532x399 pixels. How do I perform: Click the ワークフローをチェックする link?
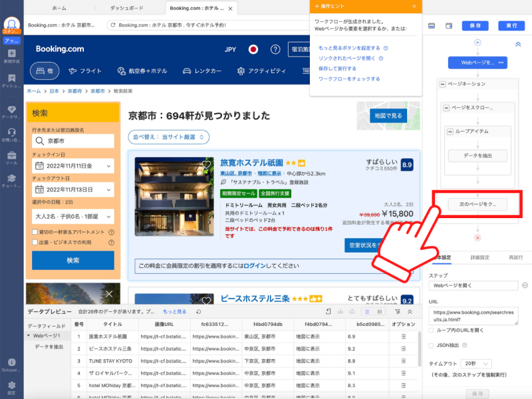click(349, 79)
